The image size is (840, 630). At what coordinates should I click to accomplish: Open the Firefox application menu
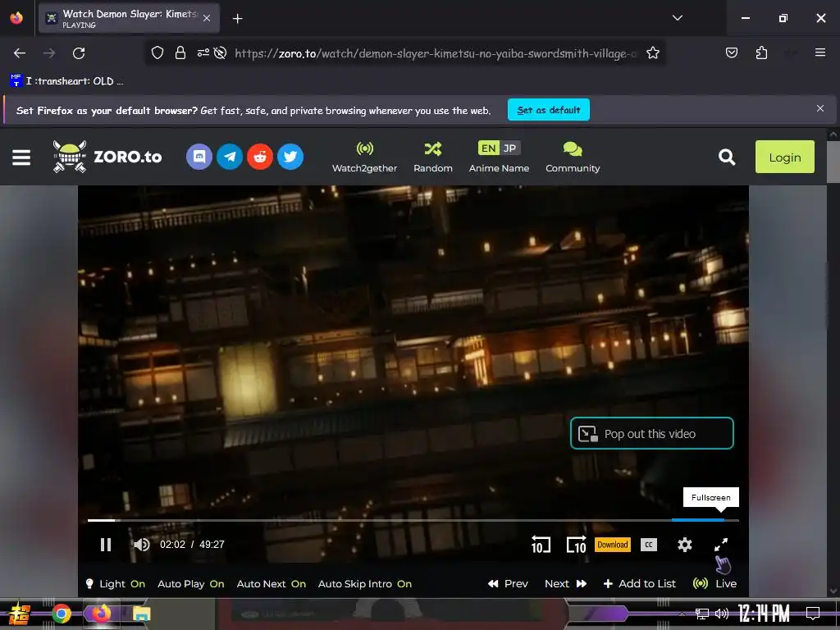click(x=820, y=52)
